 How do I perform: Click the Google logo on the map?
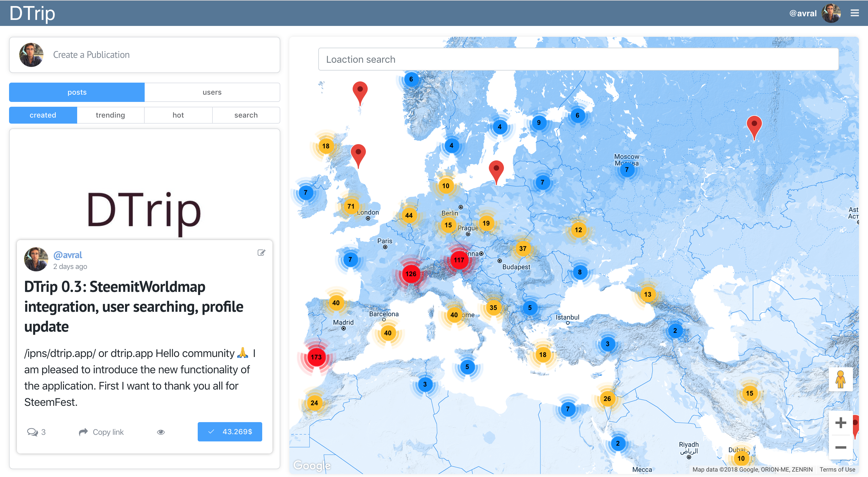(x=312, y=465)
